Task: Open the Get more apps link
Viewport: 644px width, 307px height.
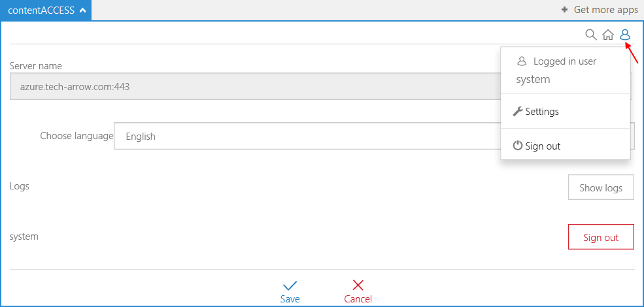Action: pos(605,10)
